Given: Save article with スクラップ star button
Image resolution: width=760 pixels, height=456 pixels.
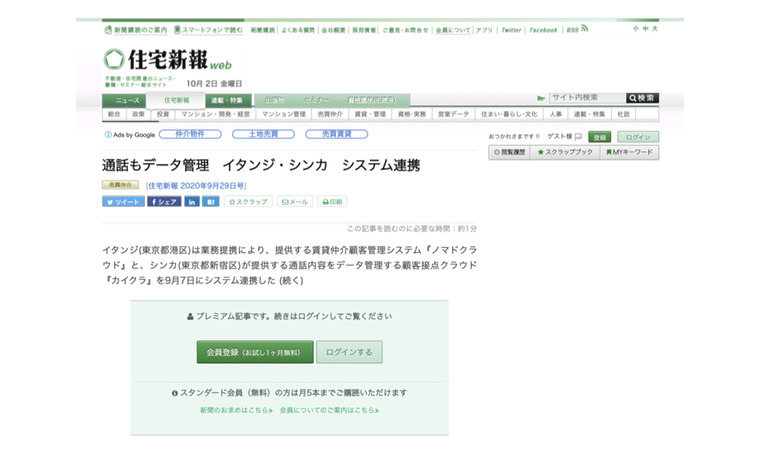Looking at the screenshot, I should point(248,201).
